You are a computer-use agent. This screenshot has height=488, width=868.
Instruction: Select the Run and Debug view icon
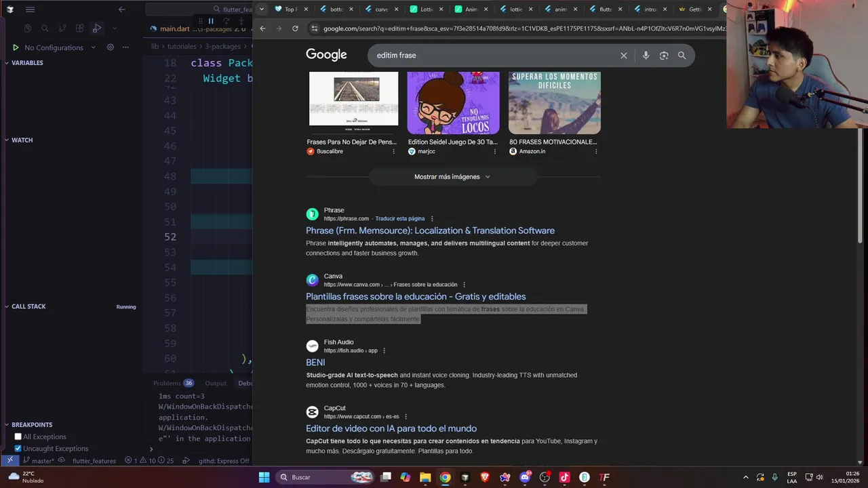tap(97, 28)
